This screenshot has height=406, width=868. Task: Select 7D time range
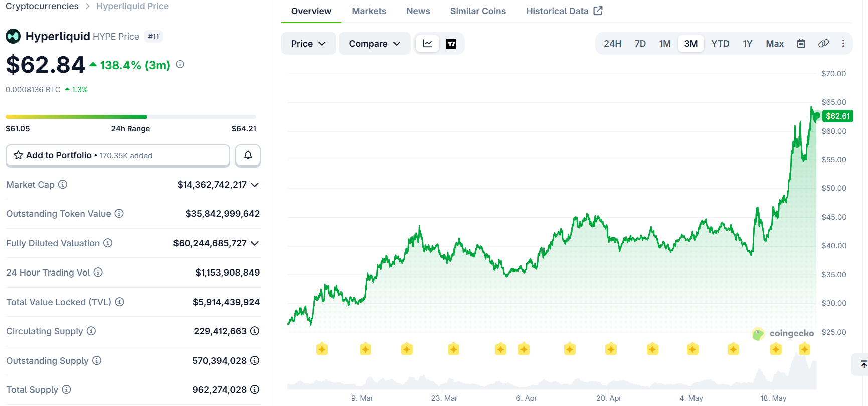pos(640,44)
